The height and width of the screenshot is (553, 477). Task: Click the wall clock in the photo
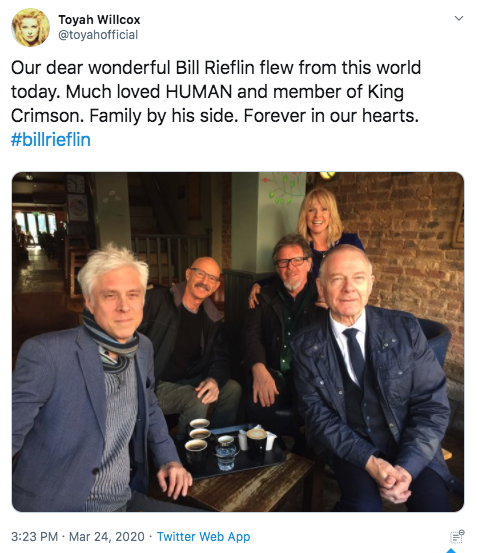pos(75,184)
